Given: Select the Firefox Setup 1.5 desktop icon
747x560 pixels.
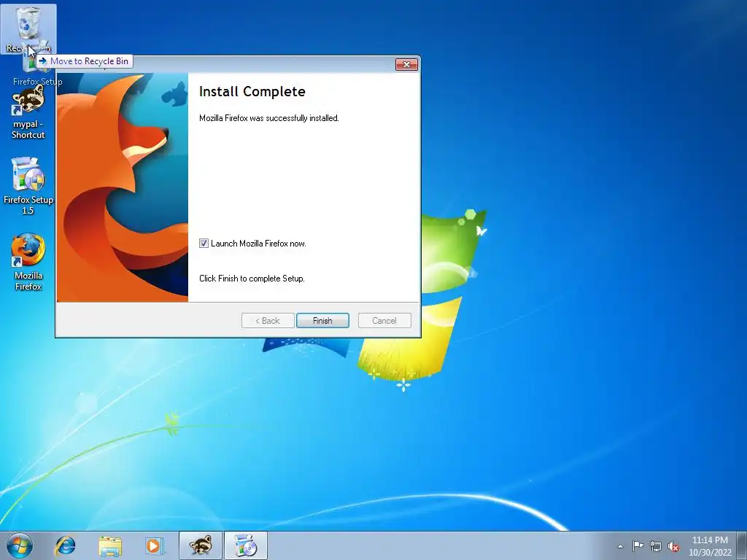Looking at the screenshot, I should click(x=28, y=186).
